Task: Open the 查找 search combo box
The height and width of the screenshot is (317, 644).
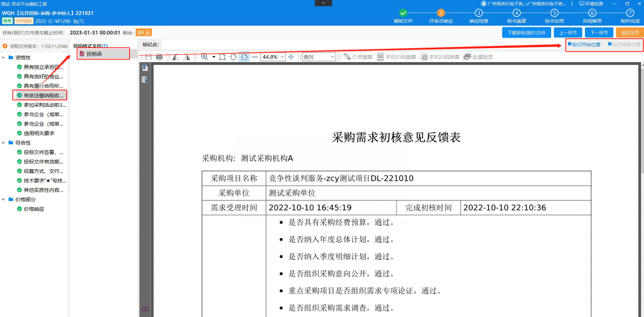Action: coord(319,57)
